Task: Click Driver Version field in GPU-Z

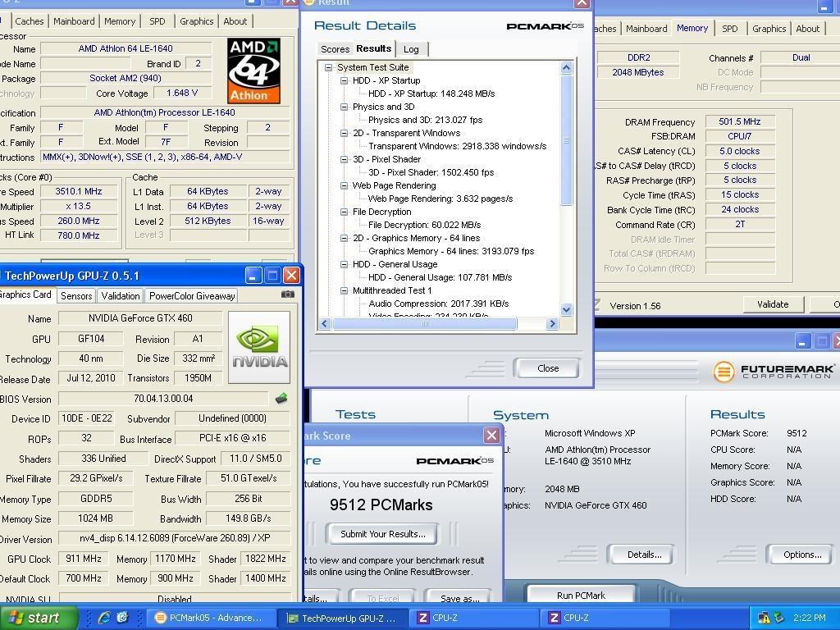Action: (175, 538)
